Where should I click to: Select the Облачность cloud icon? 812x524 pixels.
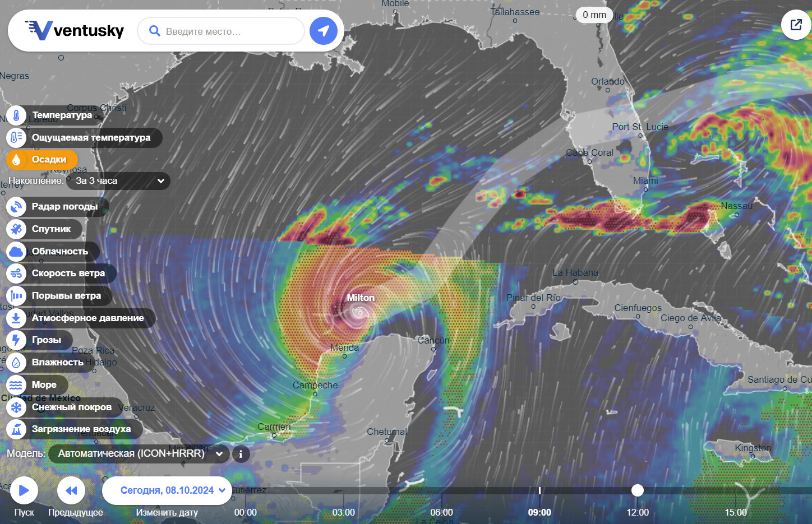click(16, 252)
